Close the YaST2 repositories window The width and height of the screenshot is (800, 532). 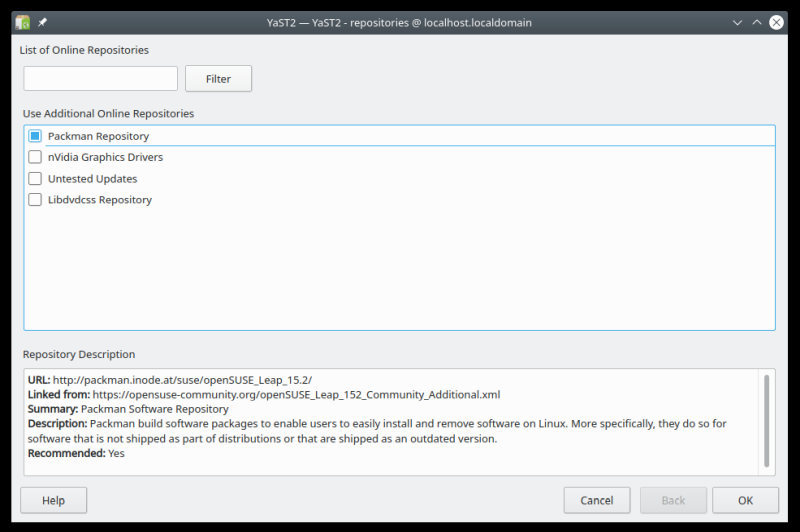776,22
